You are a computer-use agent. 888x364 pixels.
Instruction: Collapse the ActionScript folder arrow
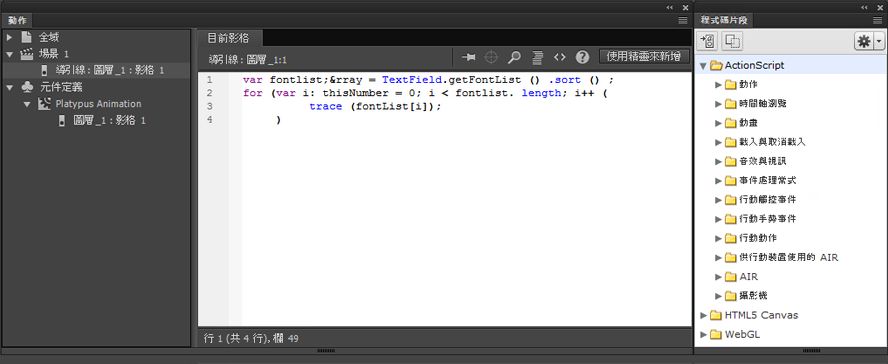pos(703,66)
